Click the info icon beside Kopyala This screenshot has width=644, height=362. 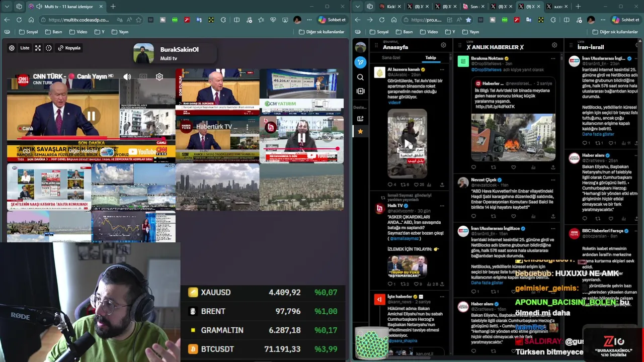click(49, 48)
